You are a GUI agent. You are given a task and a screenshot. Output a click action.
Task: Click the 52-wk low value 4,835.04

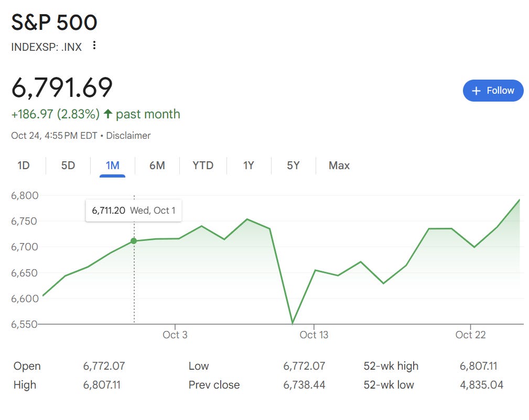(x=481, y=385)
